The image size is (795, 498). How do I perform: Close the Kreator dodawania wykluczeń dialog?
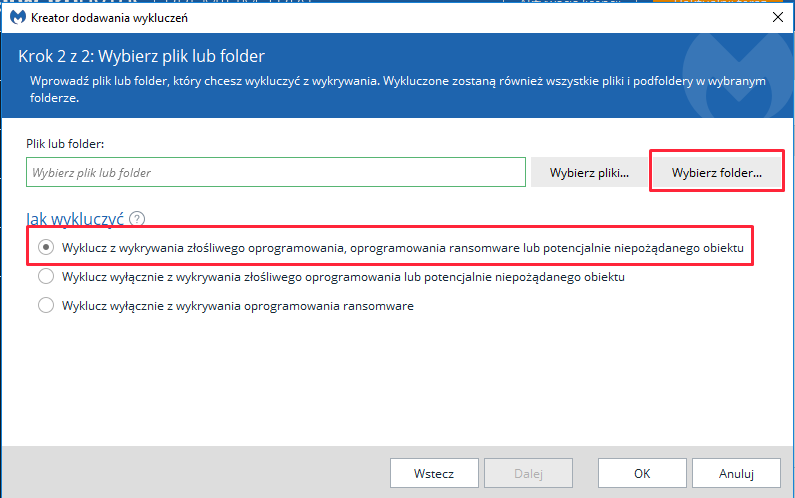(778, 17)
